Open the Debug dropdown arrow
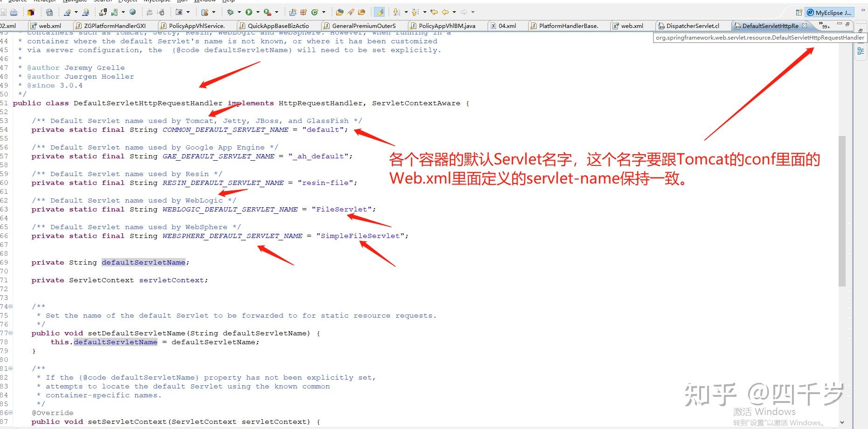The width and height of the screenshot is (868, 429). point(239,12)
